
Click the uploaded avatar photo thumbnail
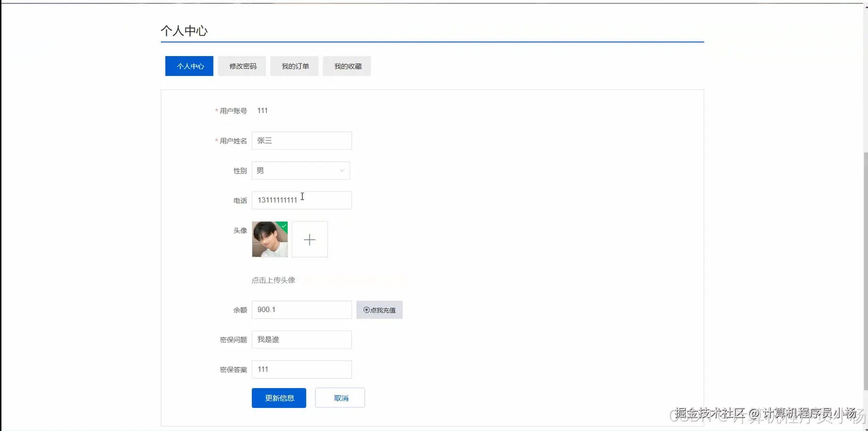[269, 239]
